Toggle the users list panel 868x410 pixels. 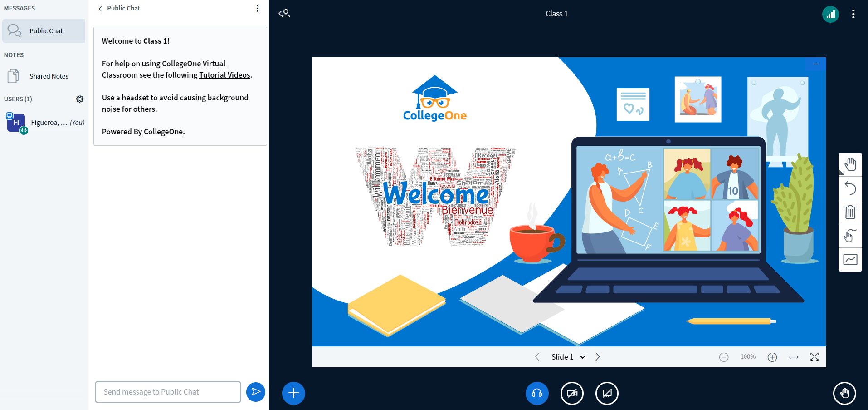(284, 14)
